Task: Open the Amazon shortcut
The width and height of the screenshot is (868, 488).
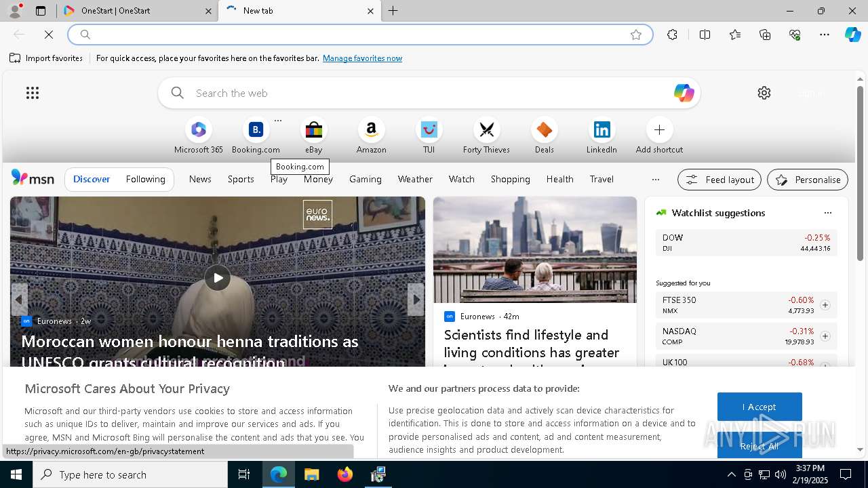Action: pos(371,136)
